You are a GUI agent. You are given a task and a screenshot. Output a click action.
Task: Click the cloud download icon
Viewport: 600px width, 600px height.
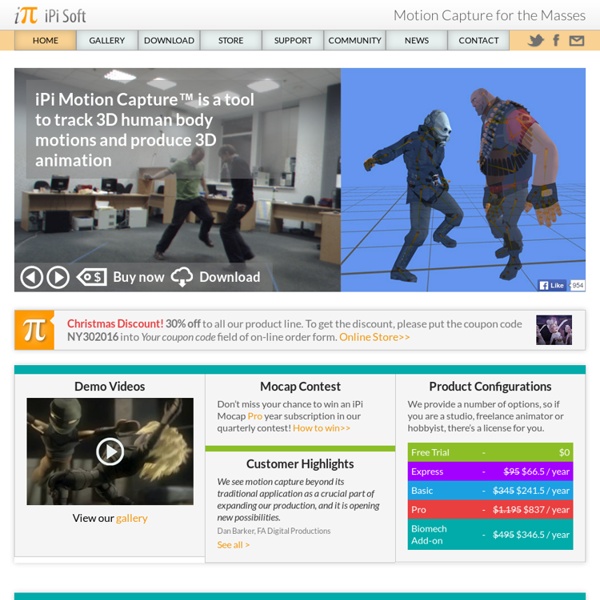coord(182,277)
